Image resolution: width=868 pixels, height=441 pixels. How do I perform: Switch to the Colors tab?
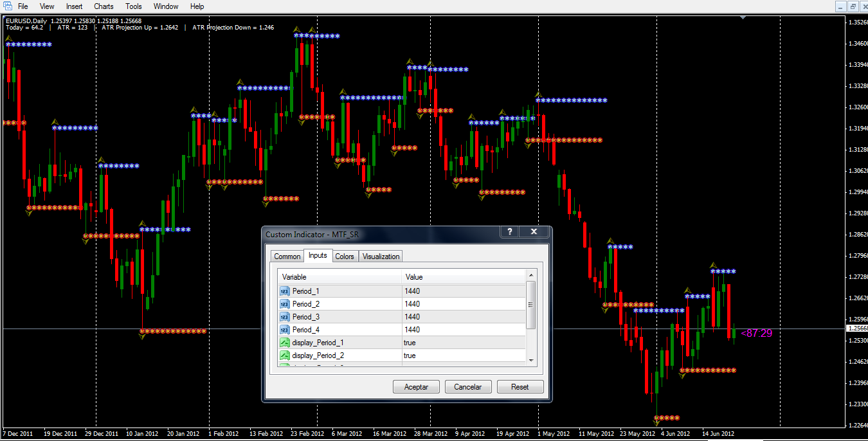tap(345, 256)
